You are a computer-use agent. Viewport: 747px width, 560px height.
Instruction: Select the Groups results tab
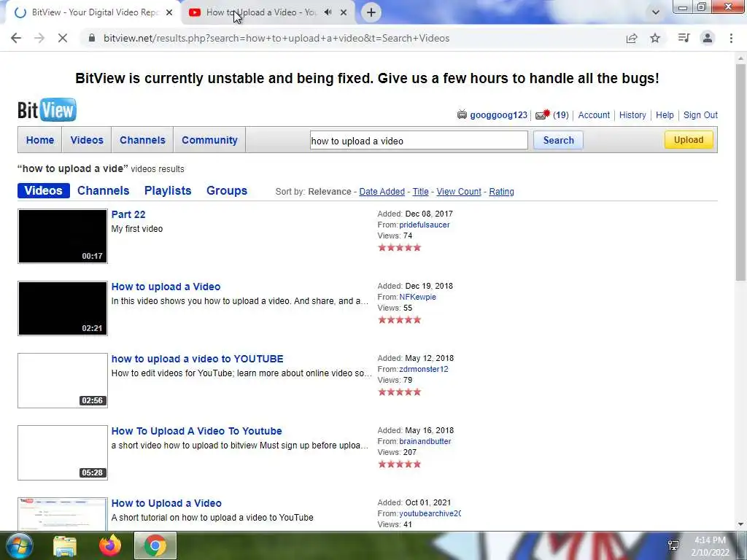[x=227, y=190]
